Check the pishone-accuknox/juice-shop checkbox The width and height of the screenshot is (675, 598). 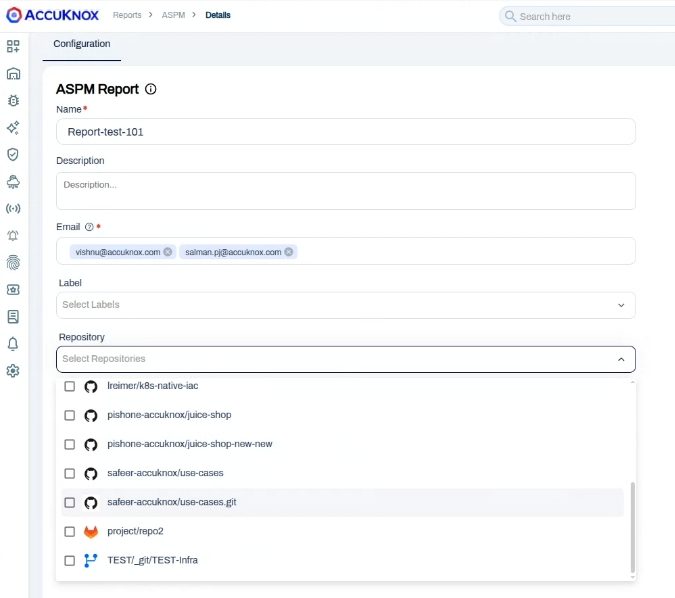[70, 415]
